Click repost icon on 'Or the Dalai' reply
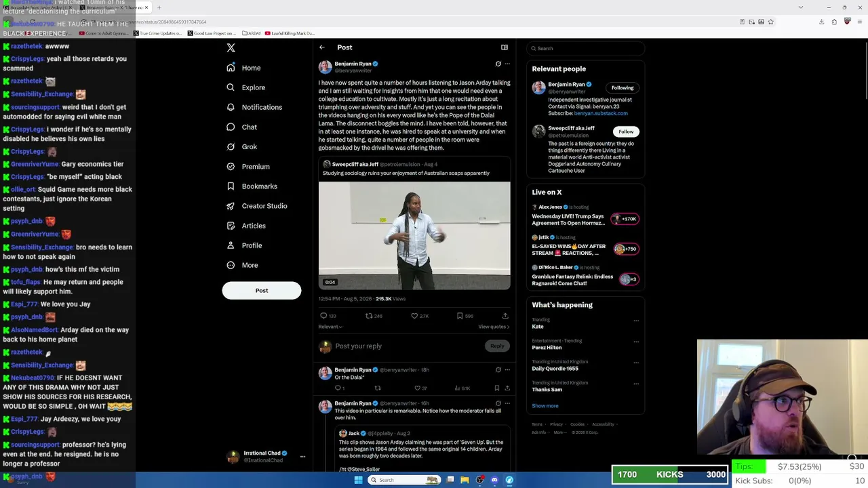868x488 pixels. pyautogui.click(x=378, y=388)
